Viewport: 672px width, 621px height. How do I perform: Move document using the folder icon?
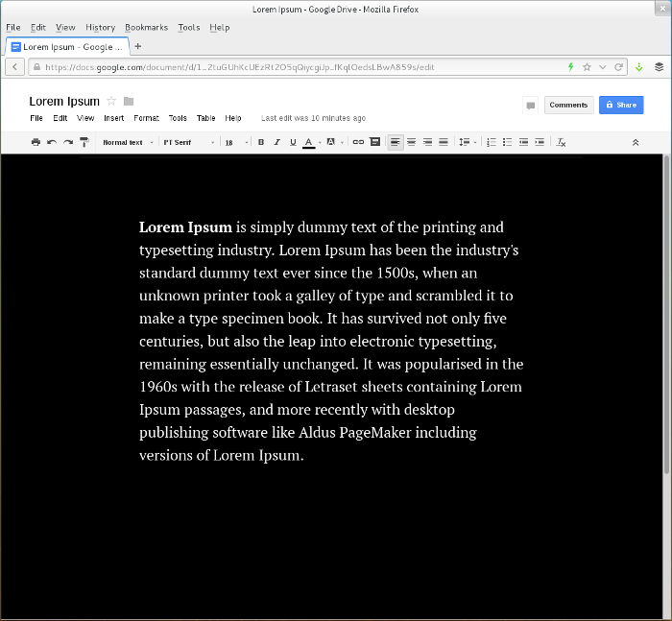coord(129,101)
